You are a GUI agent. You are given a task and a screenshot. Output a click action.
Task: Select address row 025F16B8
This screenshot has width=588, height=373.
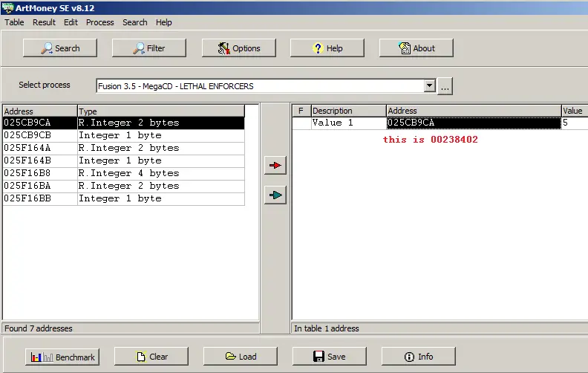click(124, 173)
